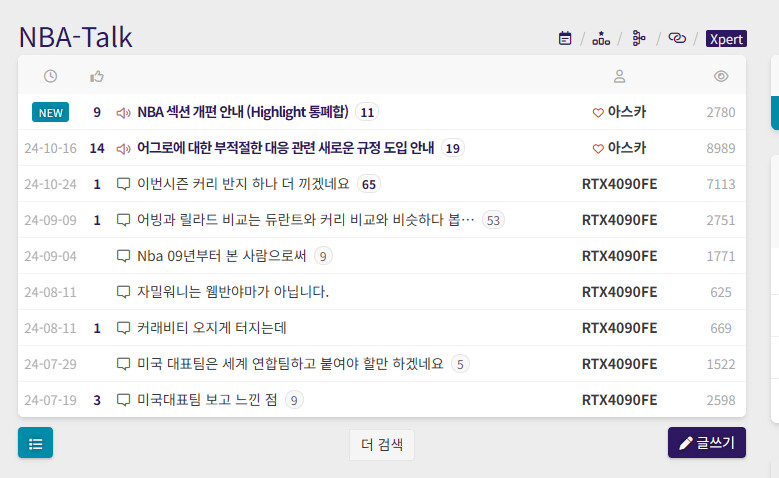Click the 더 검색 button
The height and width of the screenshot is (478, 779).
382,444
